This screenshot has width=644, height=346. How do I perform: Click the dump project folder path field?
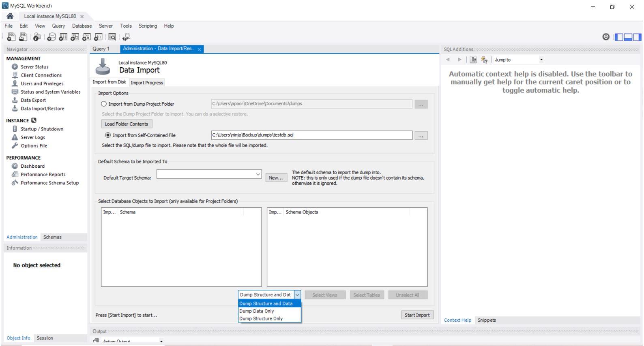coord(311,104)
